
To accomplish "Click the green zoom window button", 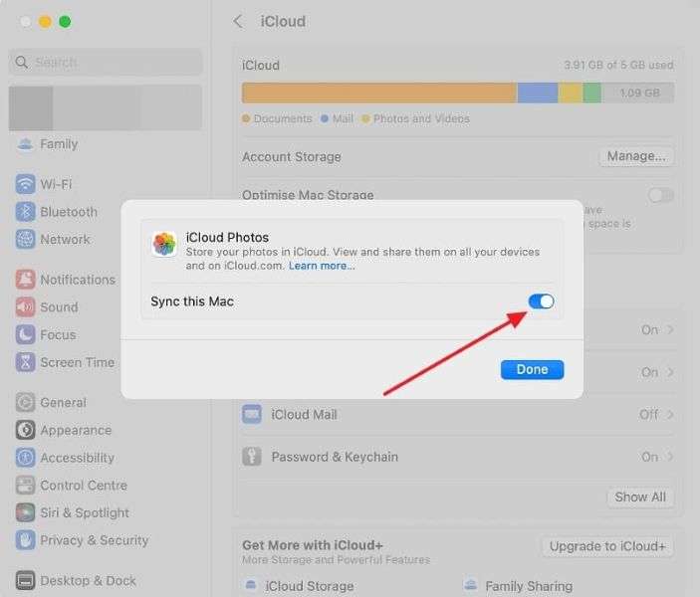I will [65, 22].
